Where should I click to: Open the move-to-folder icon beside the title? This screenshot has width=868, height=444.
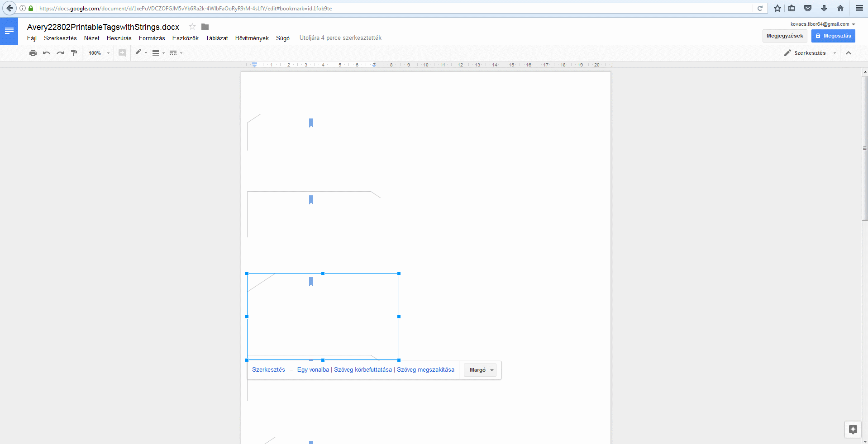coord(205,27)
